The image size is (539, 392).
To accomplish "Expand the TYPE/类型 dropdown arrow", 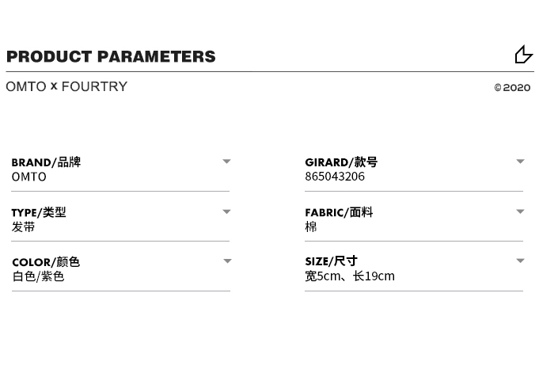I will point(226,211).
